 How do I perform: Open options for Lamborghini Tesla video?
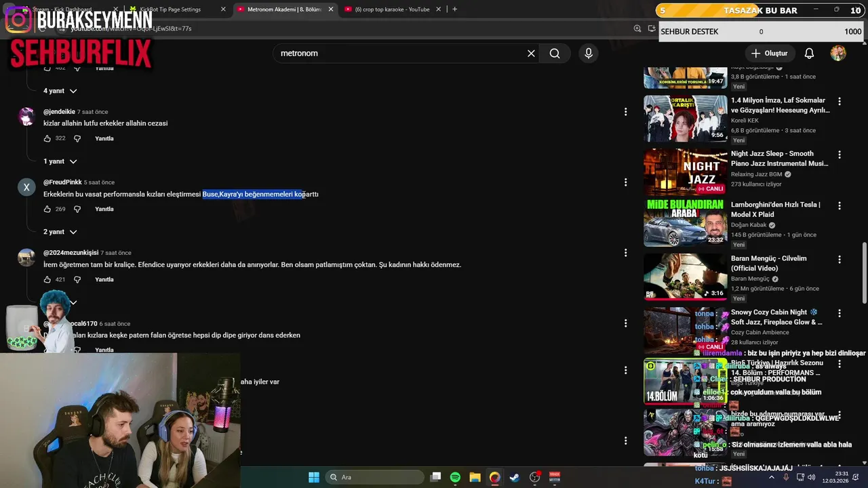point(840,205)
